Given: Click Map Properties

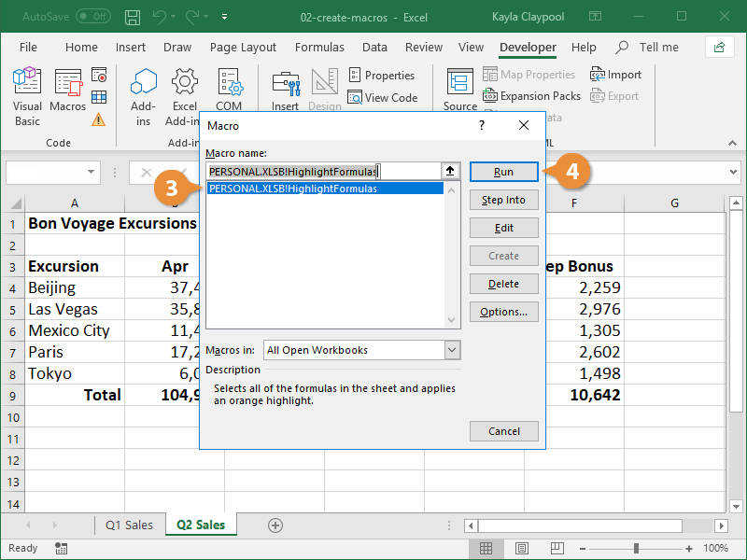Looking at the screenshot, I should (x=529, y=75).
